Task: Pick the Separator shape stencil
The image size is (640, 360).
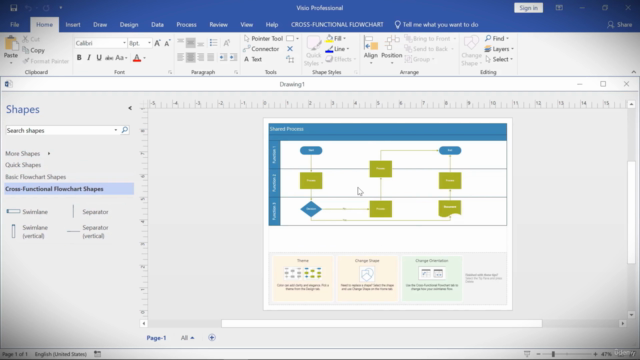Action: [90, 211]
